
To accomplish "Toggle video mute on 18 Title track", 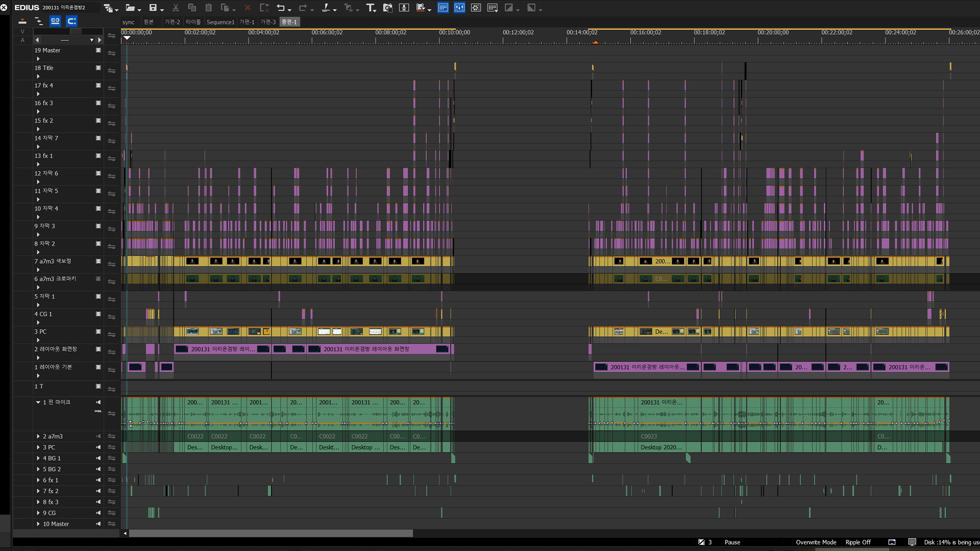I will [98, 68].
